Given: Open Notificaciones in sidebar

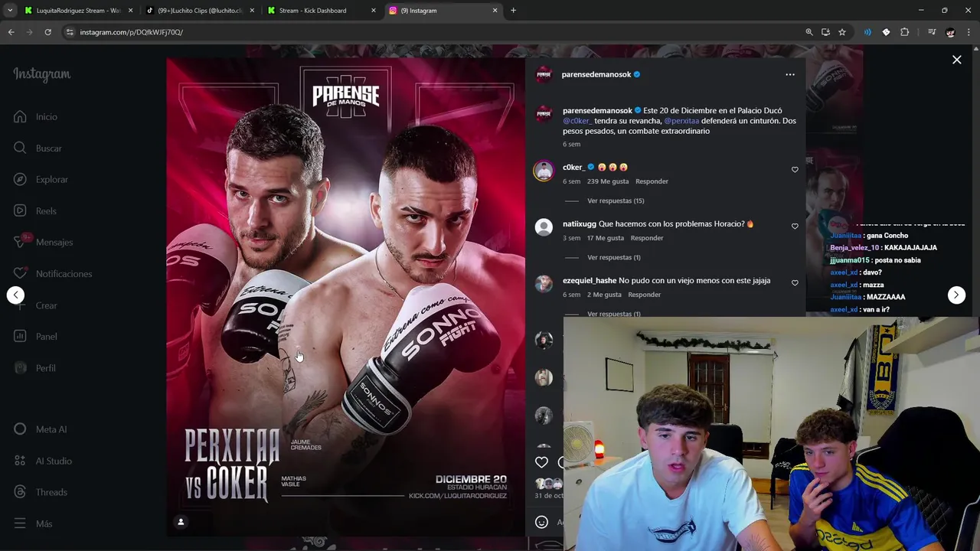Looking at the screenshot, I should 52,273.
